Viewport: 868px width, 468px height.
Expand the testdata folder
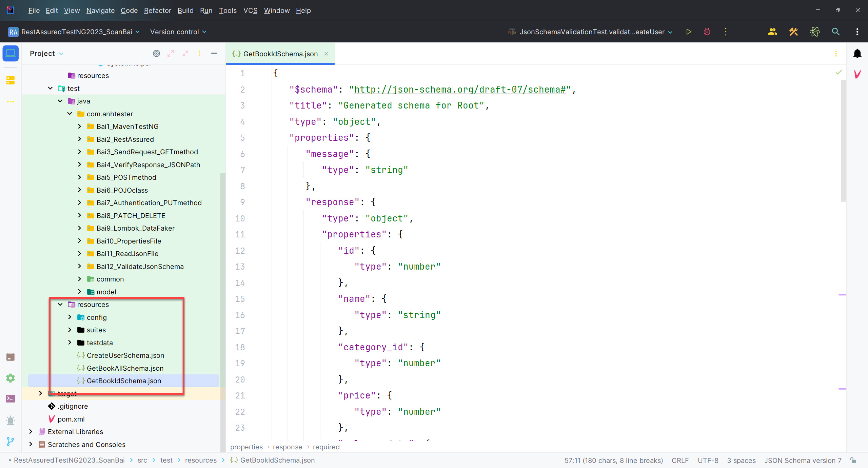70,343
